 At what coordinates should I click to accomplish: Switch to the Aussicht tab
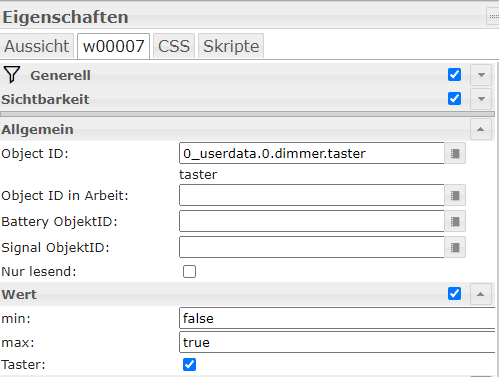(37, 46)
